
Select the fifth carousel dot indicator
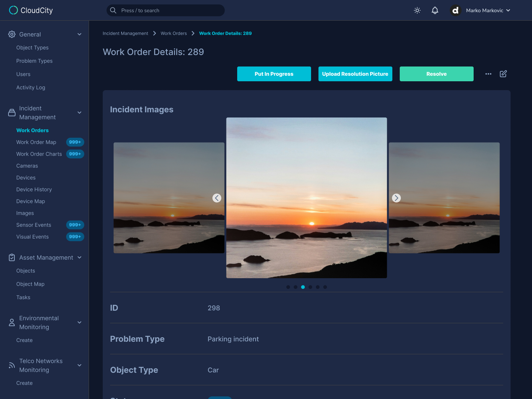[x=318, y=287]
